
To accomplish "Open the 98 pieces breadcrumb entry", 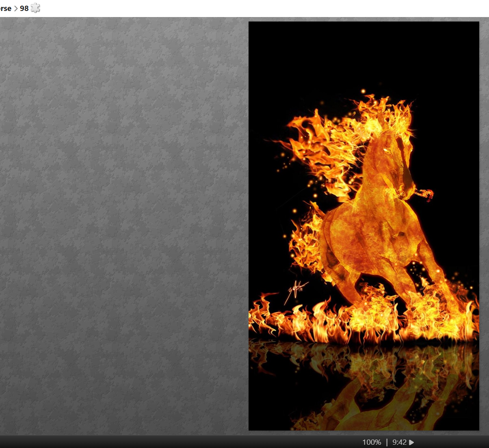I will tap(24, 8).
